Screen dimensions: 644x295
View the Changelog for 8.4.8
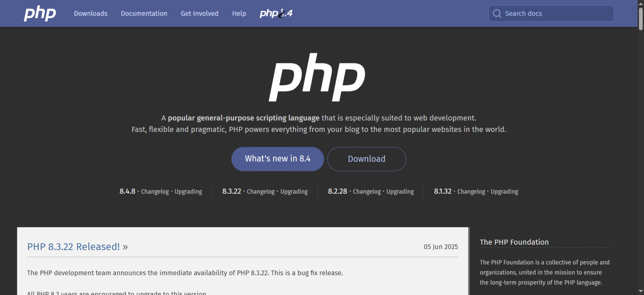point(155,191)
